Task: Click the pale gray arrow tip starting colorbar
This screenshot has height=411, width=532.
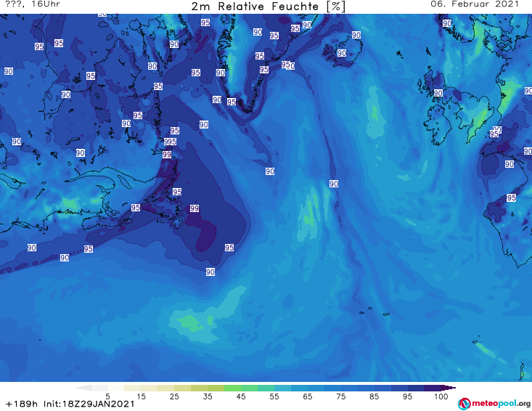Action: click(83, 388)
